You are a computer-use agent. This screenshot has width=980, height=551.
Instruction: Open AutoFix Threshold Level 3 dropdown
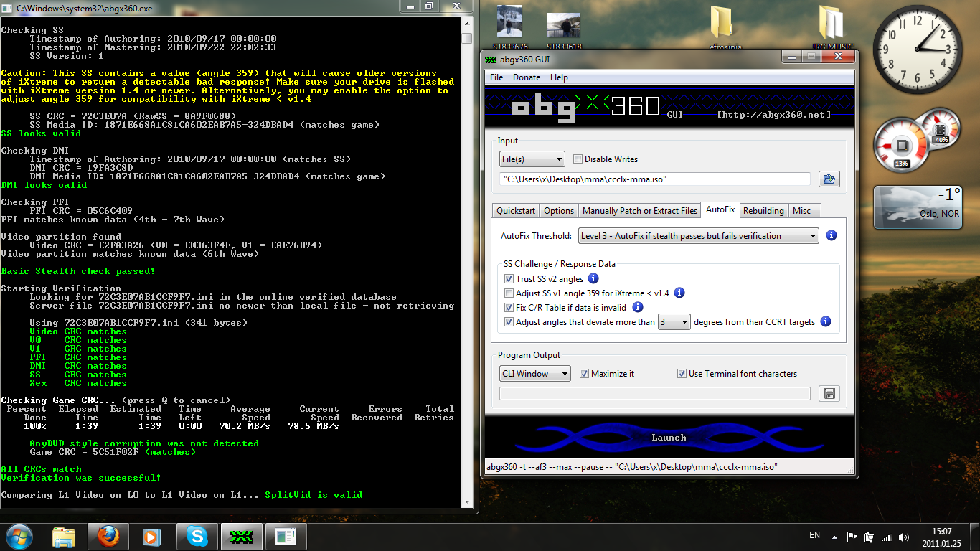(x=698, y=235)
